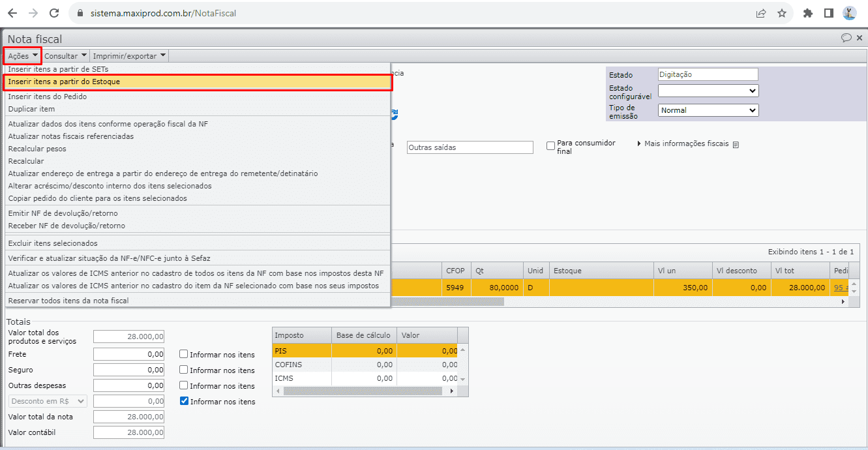This screenshot has height=450, width=868.
Task: Click the share page icon in address bar
Action: click(x=760, y=13)
